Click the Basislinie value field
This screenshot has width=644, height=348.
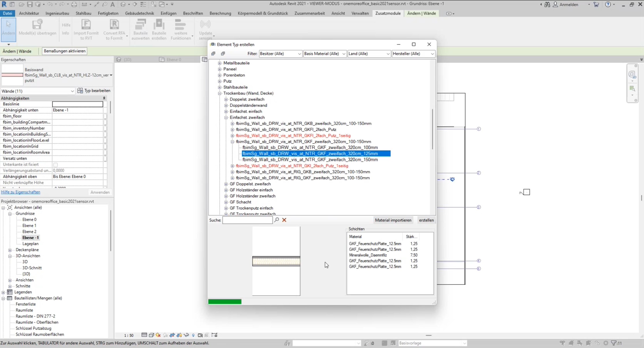77,104
